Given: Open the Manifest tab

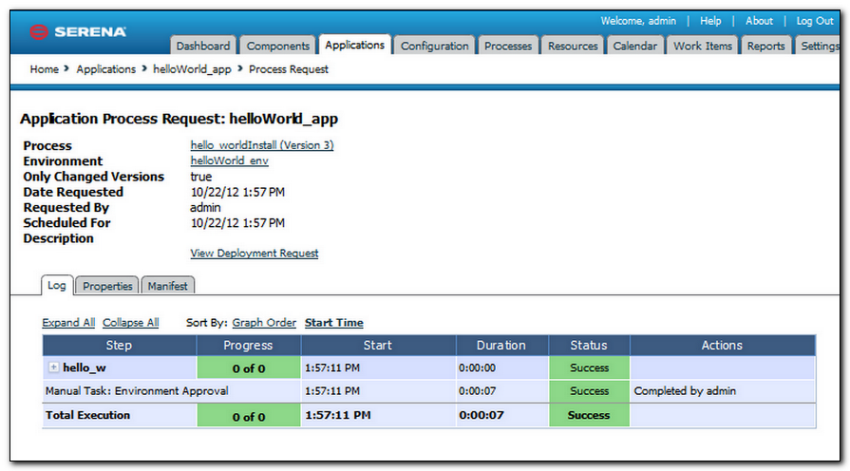Looking at the screenshot, I should tap(168, 286).
